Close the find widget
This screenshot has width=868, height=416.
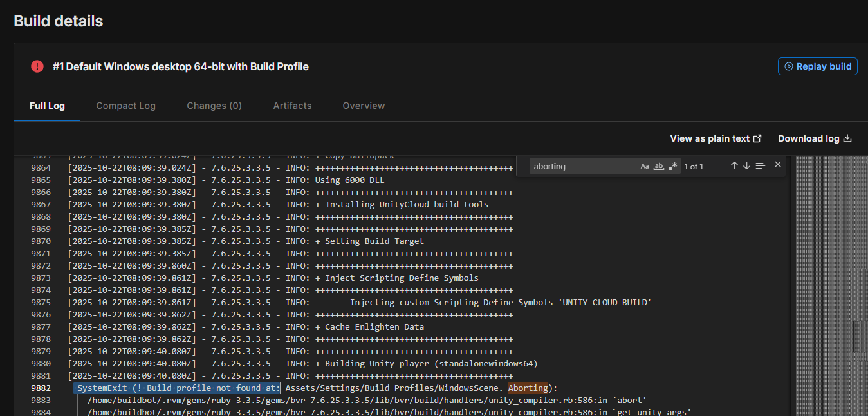point(777,165)
